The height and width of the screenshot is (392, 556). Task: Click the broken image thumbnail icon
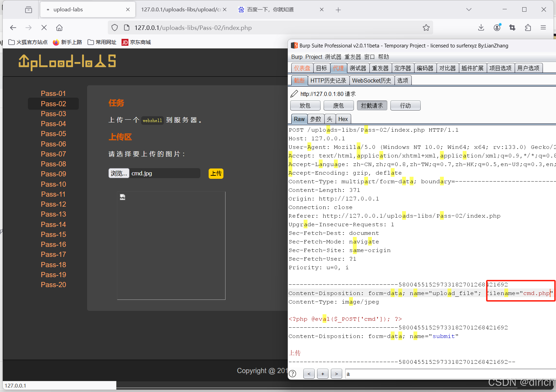click(123, 197)
